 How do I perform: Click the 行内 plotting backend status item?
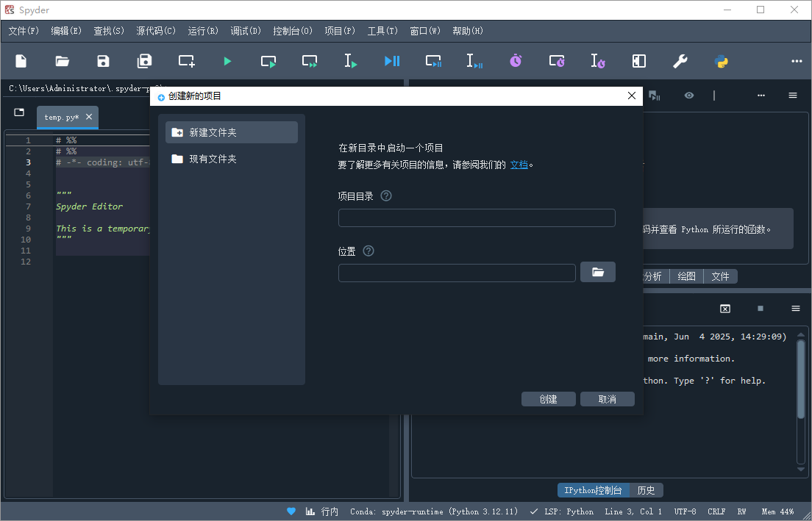322,511
